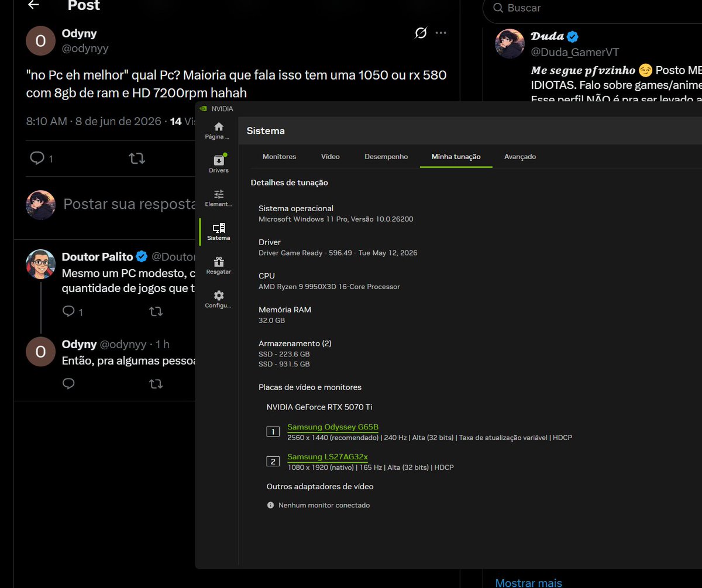Viewport: 702px width, 588px height.
Task: Reply to Odyny's follow-up comment
Action: pyautogui.click(x=68, y=384)
